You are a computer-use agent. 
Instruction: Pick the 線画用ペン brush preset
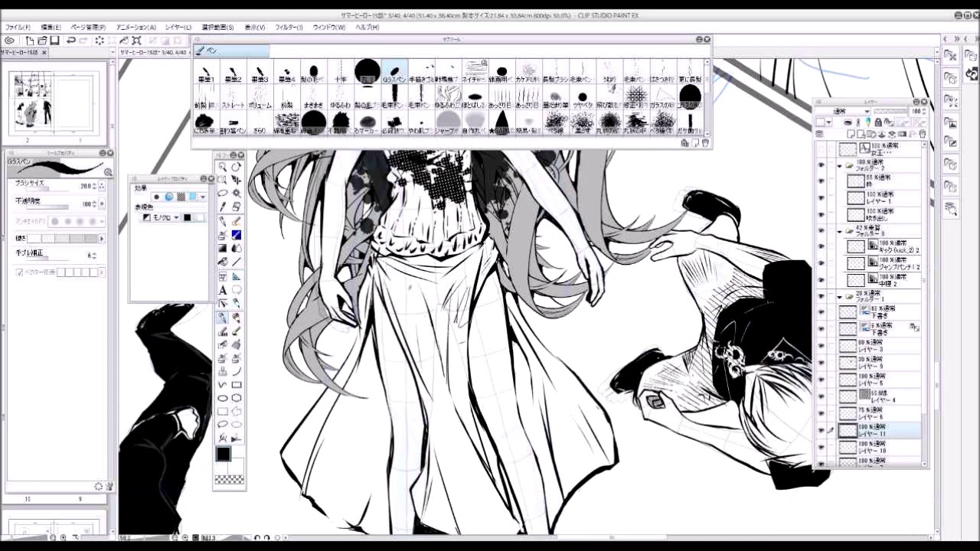pos(501,72)
